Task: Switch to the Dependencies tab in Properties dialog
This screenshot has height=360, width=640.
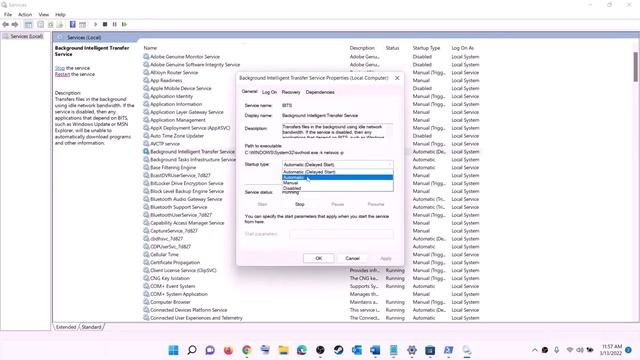Action: (x=320, y=92)
